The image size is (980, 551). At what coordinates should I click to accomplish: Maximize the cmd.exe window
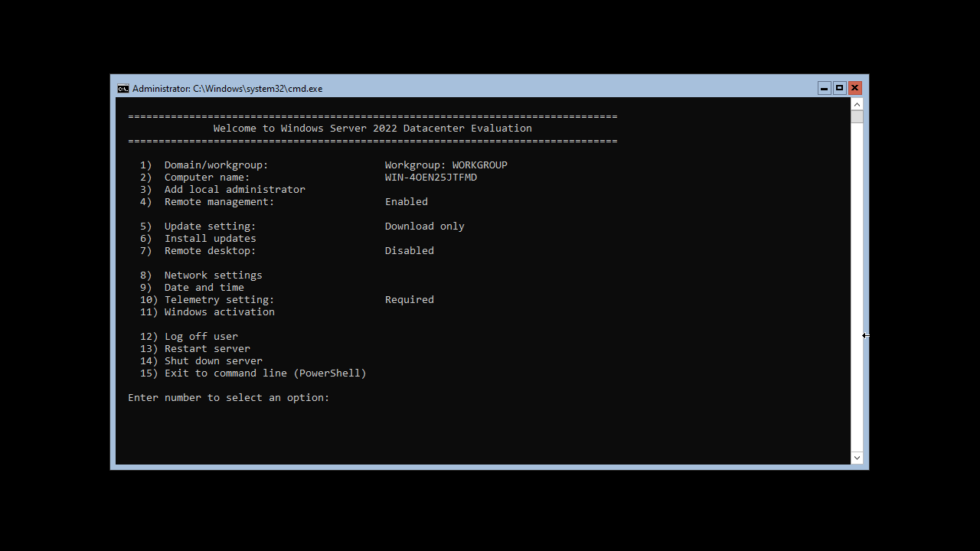point(839,88)
